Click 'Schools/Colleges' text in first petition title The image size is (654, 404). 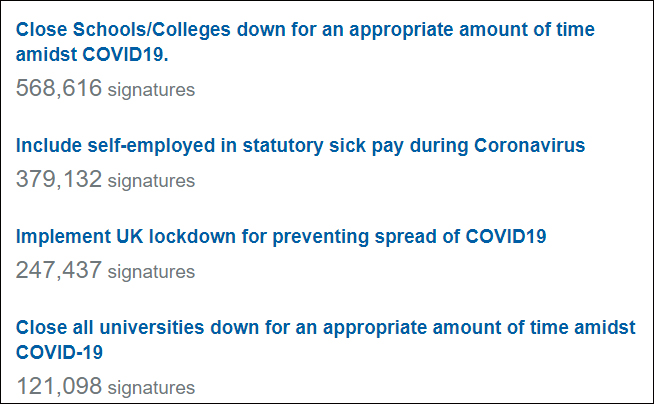[x=152, y=30]
